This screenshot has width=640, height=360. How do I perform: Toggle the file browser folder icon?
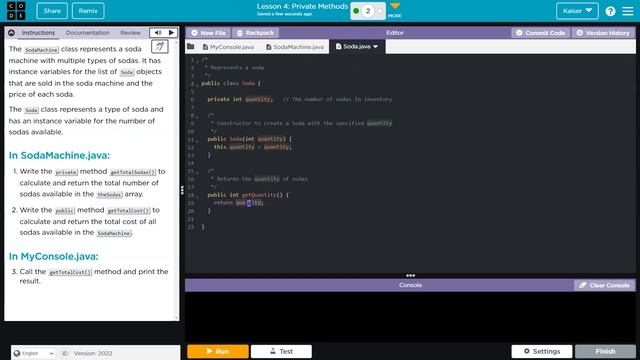point(191,47)
